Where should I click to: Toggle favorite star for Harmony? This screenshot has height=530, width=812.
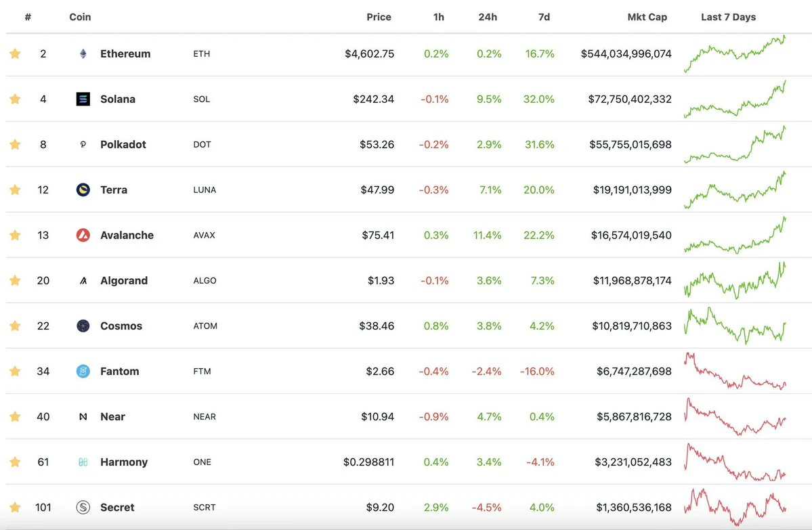click(x=15, y=462)
